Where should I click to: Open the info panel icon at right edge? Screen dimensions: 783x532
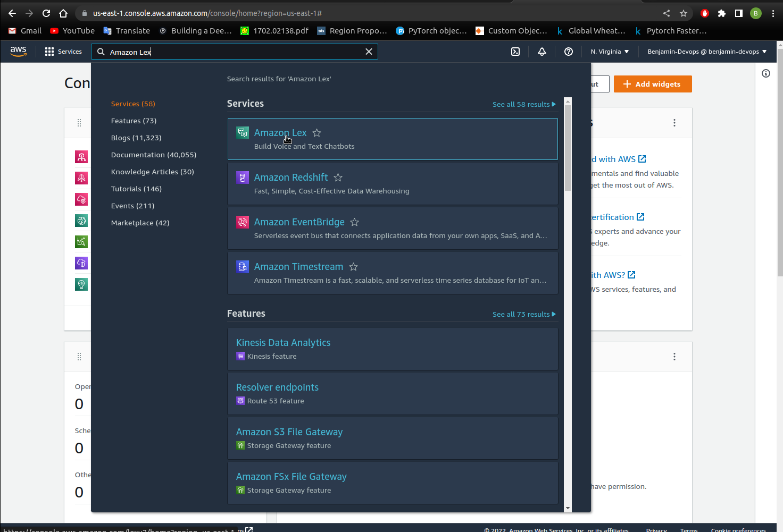coord(766,73)
